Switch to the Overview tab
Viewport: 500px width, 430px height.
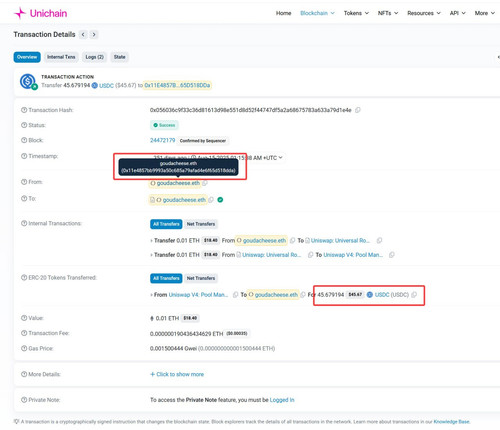click(27, 57)
